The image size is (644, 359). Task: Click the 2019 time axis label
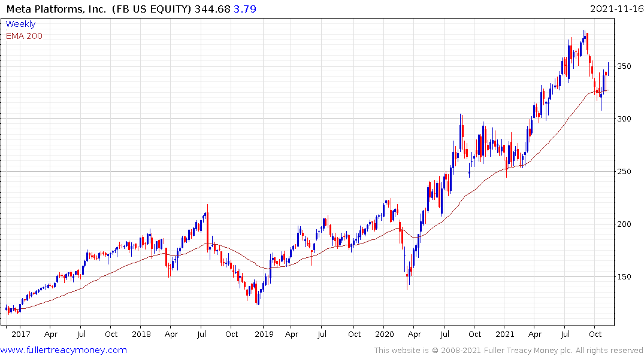click(264, 334)
